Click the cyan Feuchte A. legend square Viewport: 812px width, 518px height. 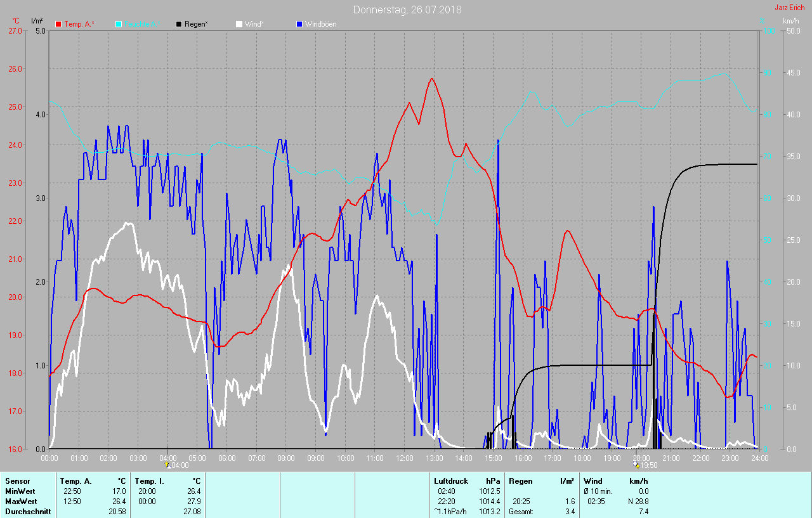[119, 24]
